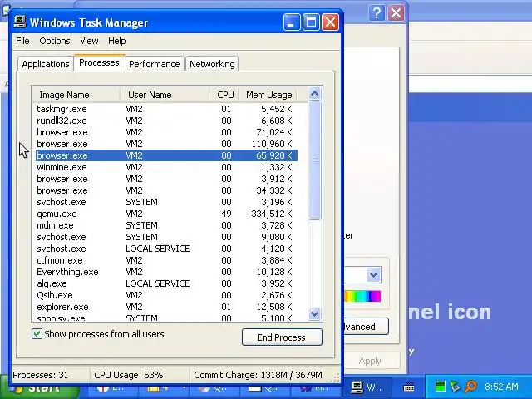The height and width of the screenshot is (399, 532).
Task: Click the Task Manager title bar computer icon
Action: coord(20,22)
